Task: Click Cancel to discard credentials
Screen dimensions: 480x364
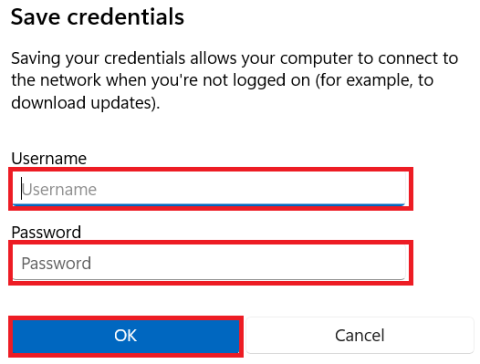Action: [x=360, y=335]
